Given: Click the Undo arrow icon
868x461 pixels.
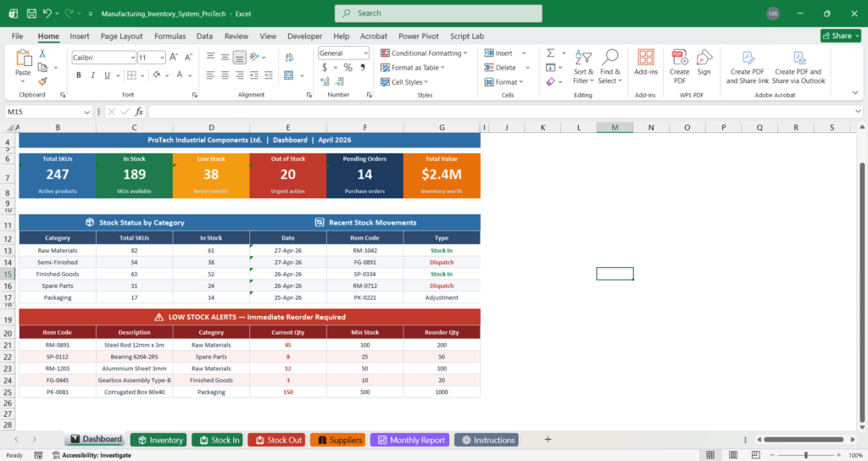Looking at the screenshot, I should [47, 14].
